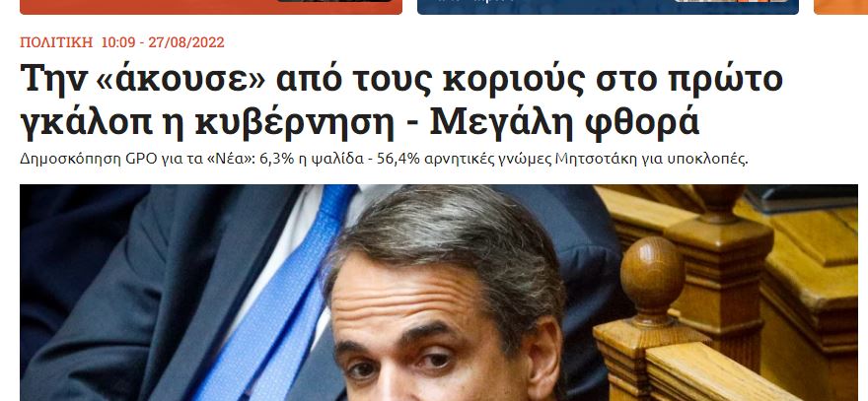The image size is (868, 401).
Task: Click the dark blue promo banner
Action: point(608,7)
